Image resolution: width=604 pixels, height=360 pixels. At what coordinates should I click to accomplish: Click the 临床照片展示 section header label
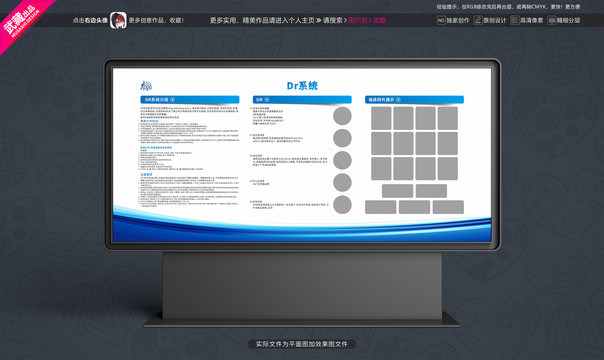pyautogui.click(x=381, y=100)
